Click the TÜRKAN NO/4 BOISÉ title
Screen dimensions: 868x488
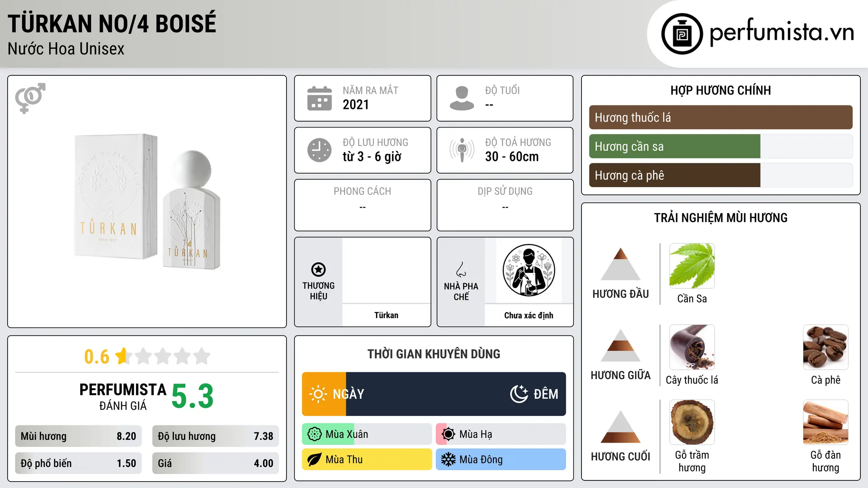(x=112, y=24)
